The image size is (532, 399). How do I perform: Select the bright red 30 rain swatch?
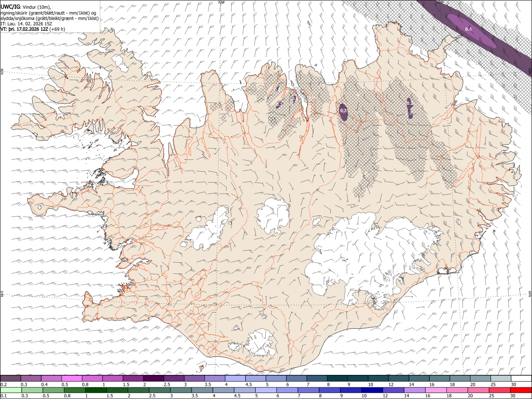coord(520,390)
